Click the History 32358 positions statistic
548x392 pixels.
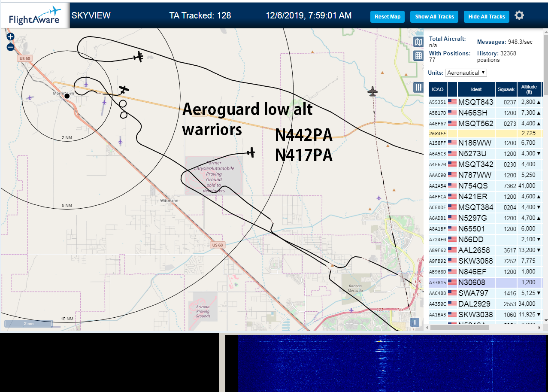click(x=497, y=56)
